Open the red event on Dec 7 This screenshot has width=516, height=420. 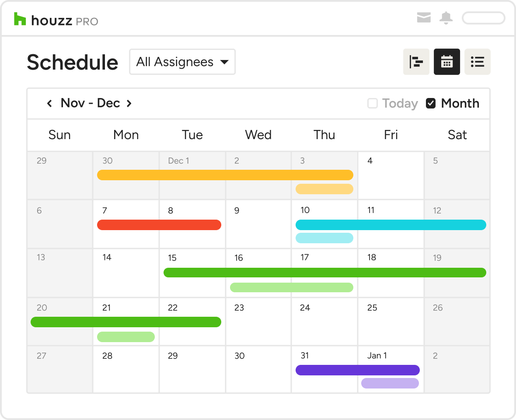(159, 225)
